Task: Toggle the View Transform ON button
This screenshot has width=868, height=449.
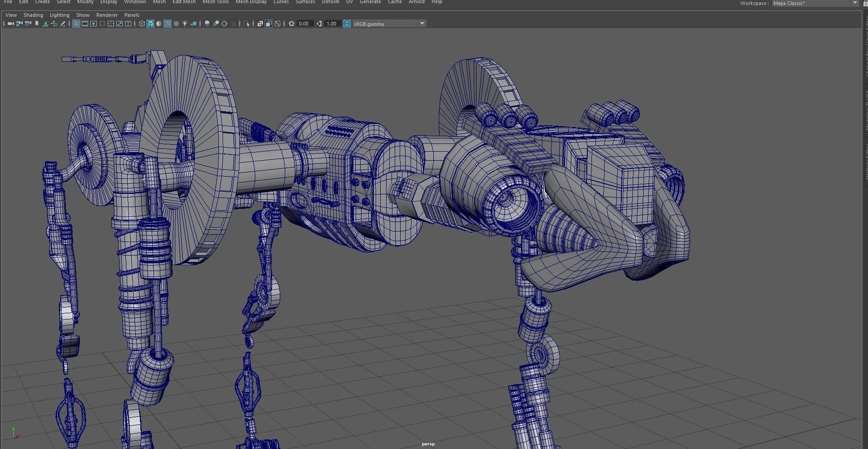Action: pyautogui.click(x=347, y=24)
